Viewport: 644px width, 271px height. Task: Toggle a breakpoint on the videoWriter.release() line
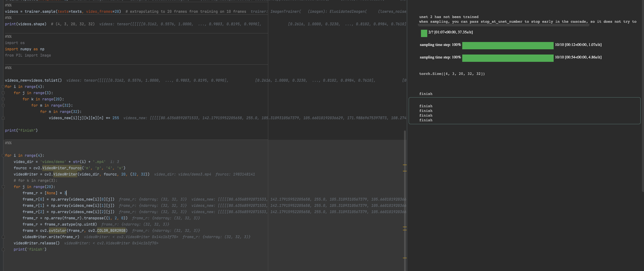pyautogui.click(x=1, y=243)
